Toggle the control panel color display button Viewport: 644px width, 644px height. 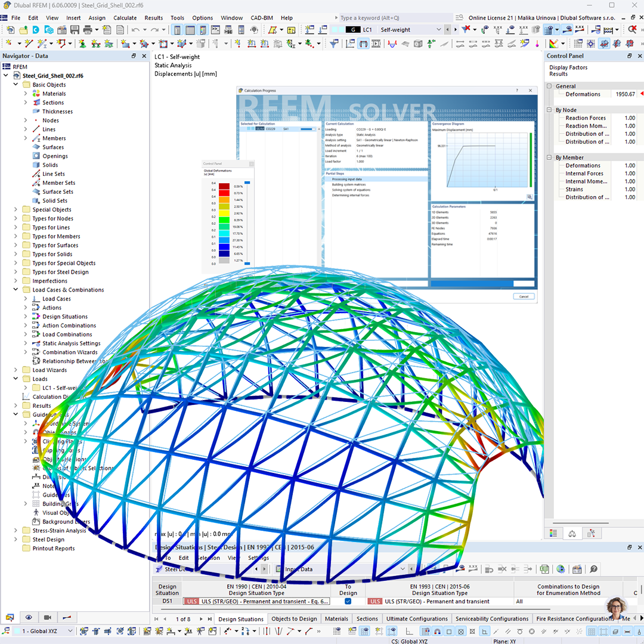(203, 30)
